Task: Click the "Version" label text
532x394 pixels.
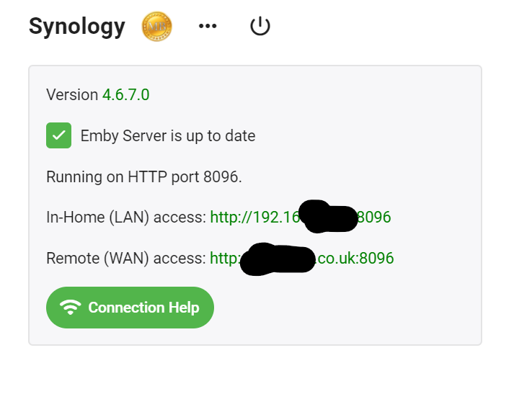Action: pyautogui.click(x=72, y=94)
